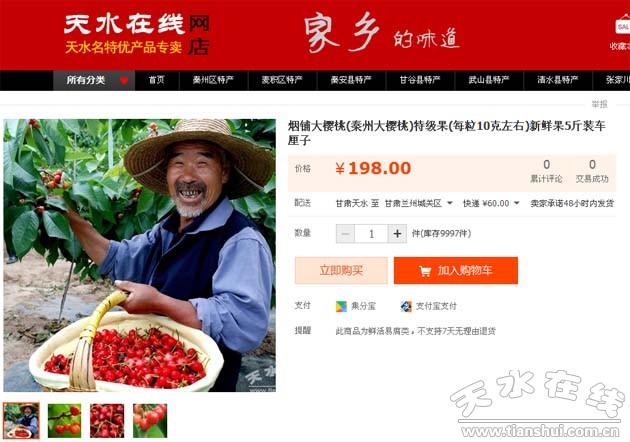Click the SALE favorites icon in the header
The height and width of the screenshot is (442, 630).
pos(622,24)
